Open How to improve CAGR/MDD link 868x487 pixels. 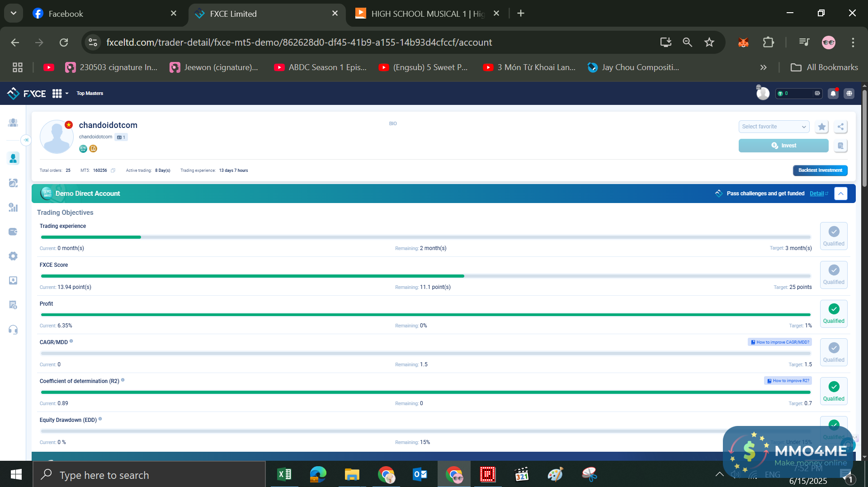780,342
